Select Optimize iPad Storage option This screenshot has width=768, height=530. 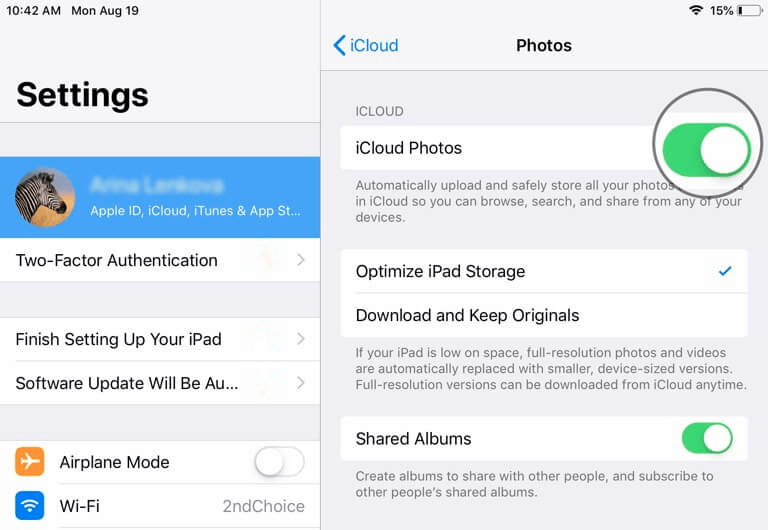click(544, 271)
